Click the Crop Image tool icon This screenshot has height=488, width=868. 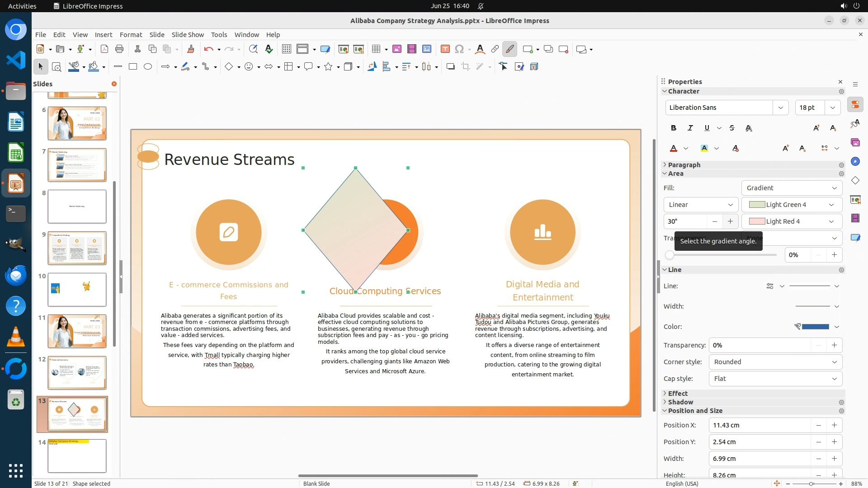pos(465,67)
